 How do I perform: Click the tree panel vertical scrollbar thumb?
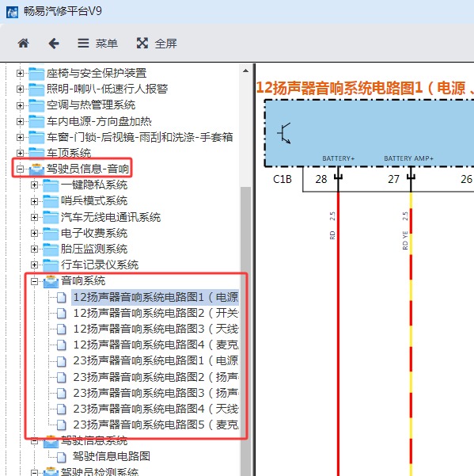[245, 331]
